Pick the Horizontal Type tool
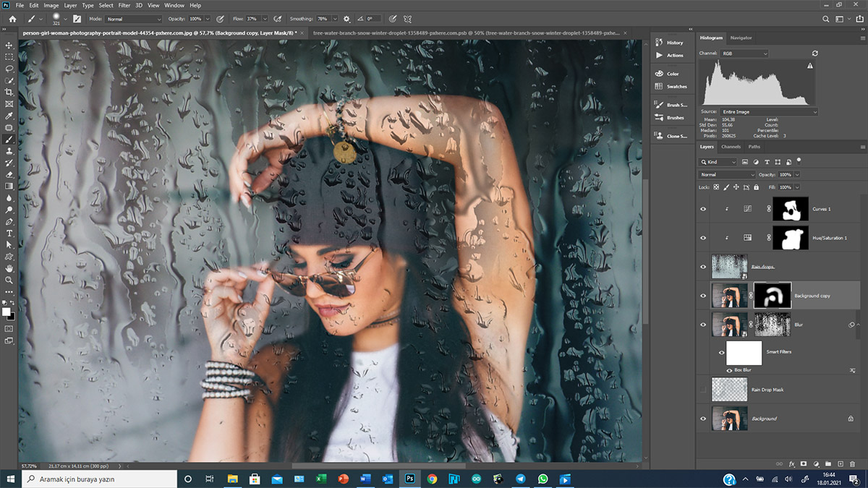Image resolution: width=868 pixels, height=488 pixels. [9, 234]
